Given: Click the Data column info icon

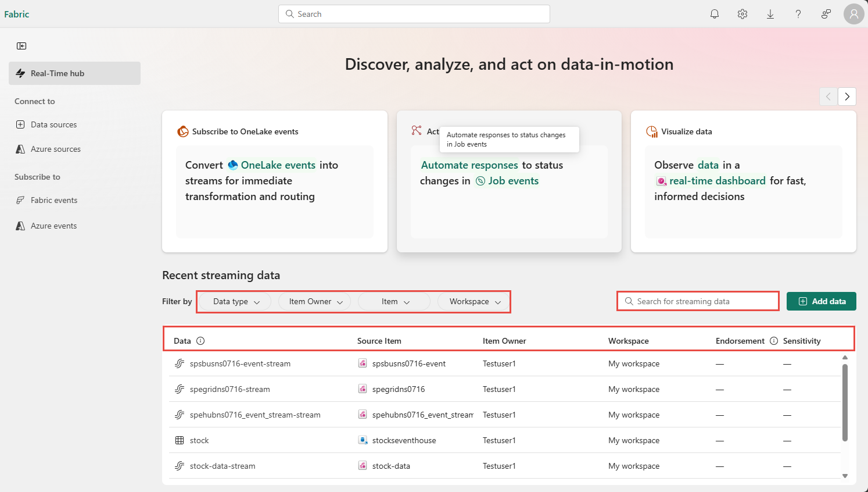Looking at the screenshot, I should click(200, 341).
